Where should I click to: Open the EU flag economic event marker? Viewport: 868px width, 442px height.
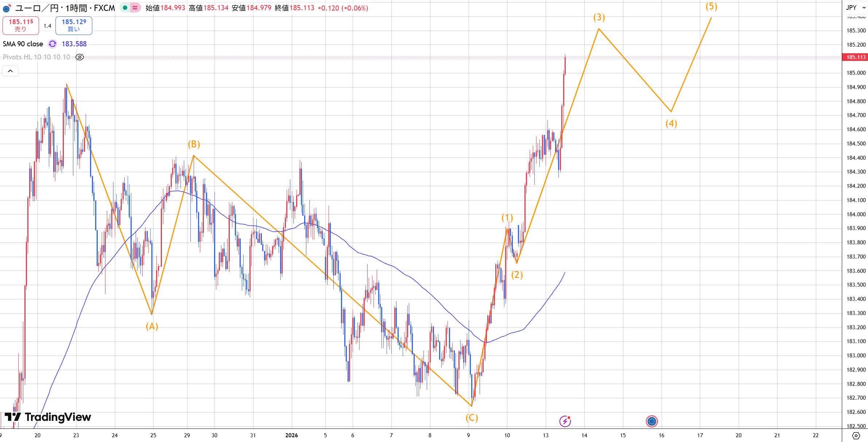[x=651, y=421]
